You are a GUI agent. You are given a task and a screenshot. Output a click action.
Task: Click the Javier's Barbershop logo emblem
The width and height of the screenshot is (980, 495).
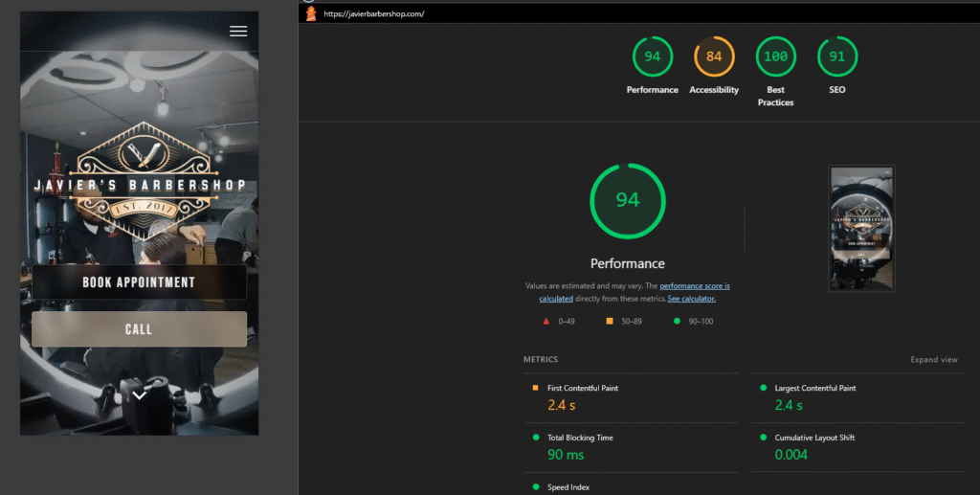(x=140, y=180)
